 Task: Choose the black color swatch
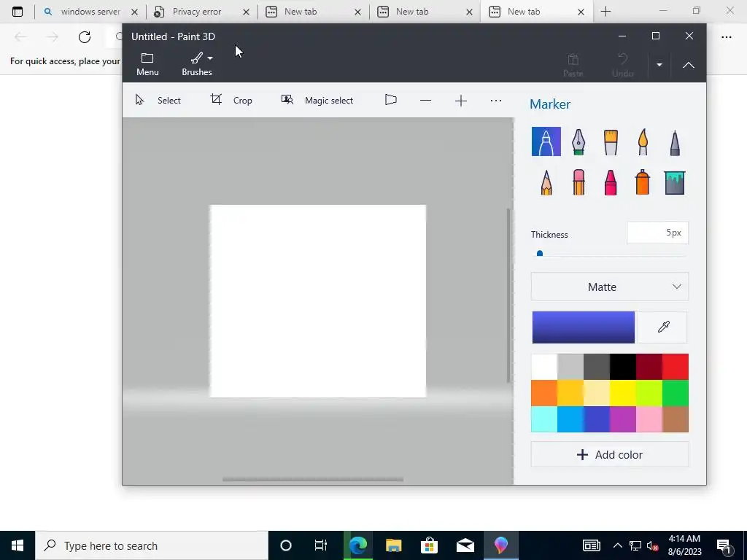(x=623, y=367)
